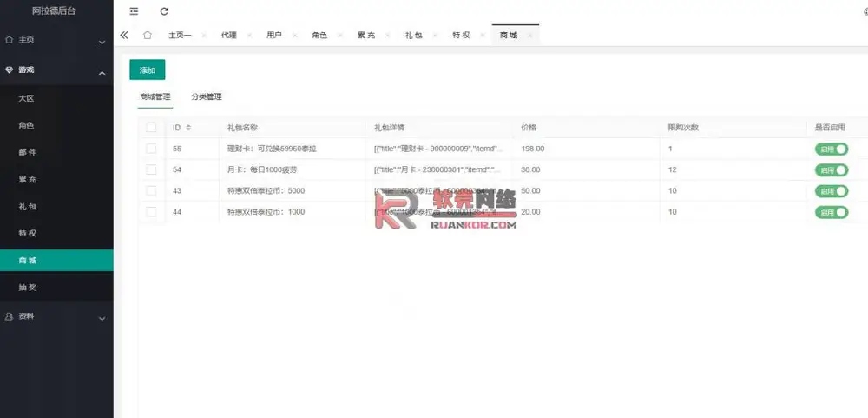Click the 是否启用 column header

click(830, 128)
